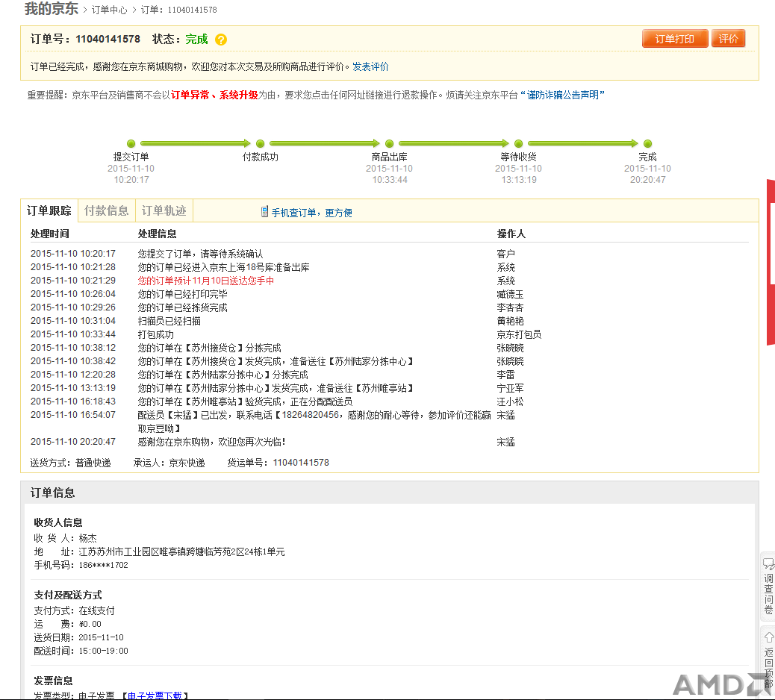Screen dimensions: 775x700
Task: Click the 支付方式：在线支付 text
Action: (74, 610)
